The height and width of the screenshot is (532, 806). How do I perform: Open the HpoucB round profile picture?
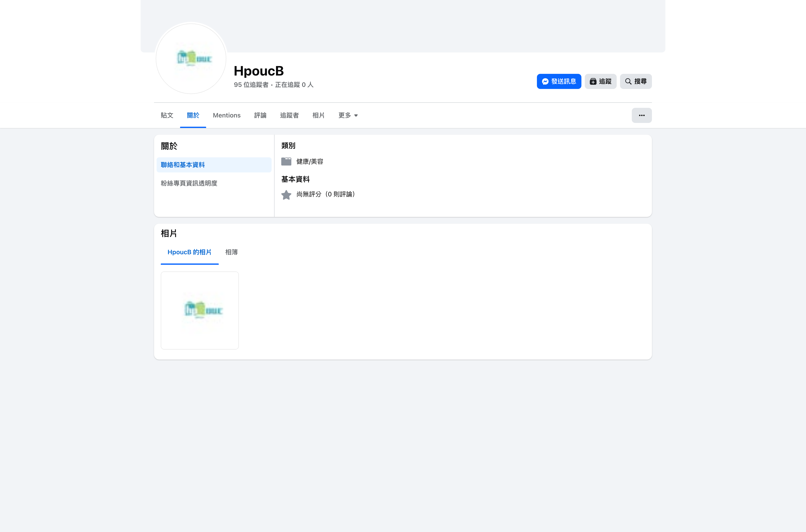pos(191,58)
